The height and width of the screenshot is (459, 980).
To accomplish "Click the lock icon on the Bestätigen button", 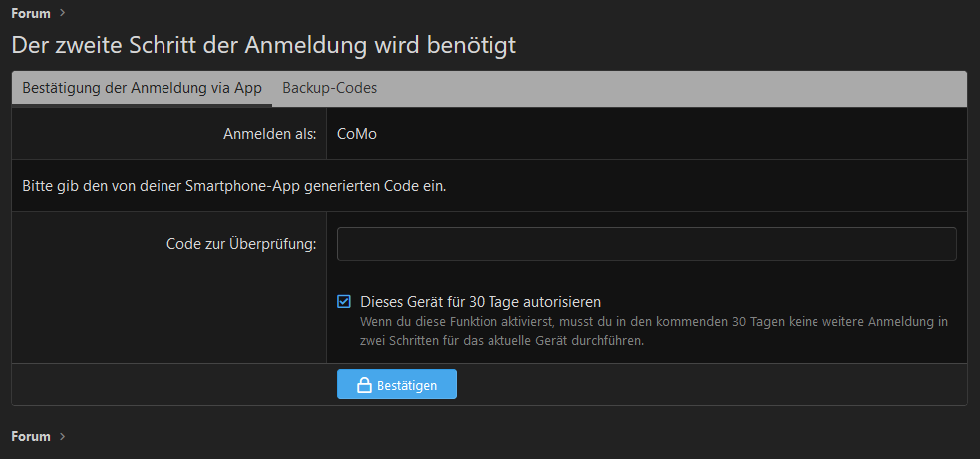I will coord(364,385).
